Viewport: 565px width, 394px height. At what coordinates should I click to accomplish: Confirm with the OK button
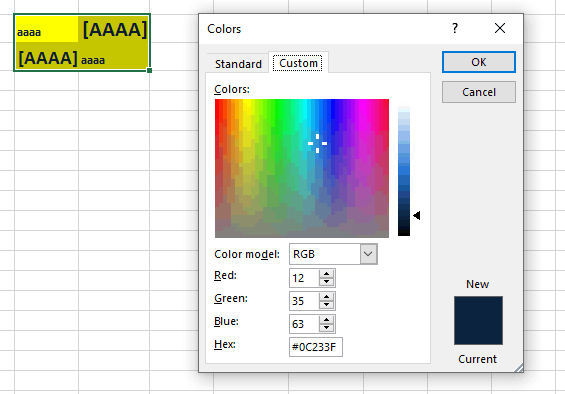pos(479,62)
